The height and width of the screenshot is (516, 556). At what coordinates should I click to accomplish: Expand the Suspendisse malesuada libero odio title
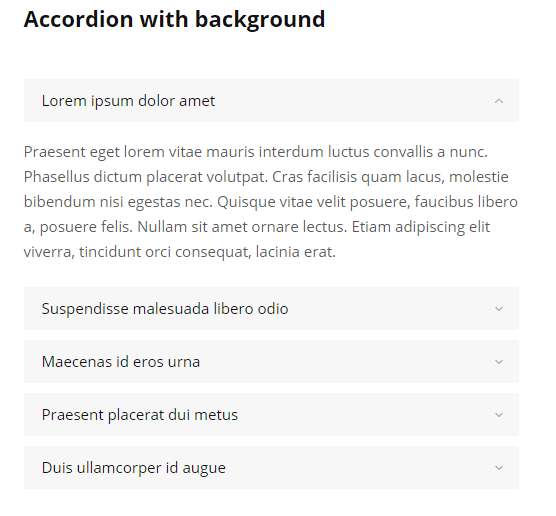click(x=165, y=309)
